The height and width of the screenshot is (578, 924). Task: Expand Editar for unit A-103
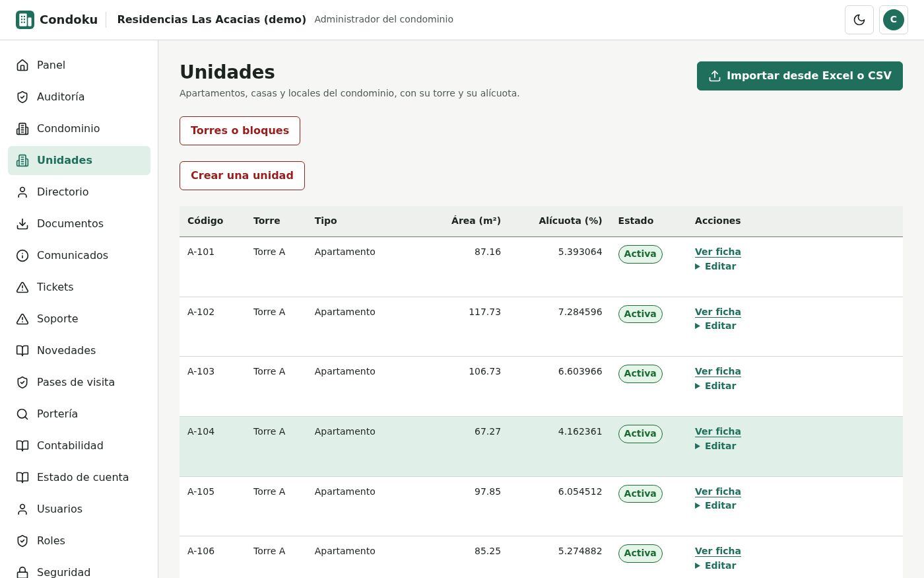(x=715, y=386)
